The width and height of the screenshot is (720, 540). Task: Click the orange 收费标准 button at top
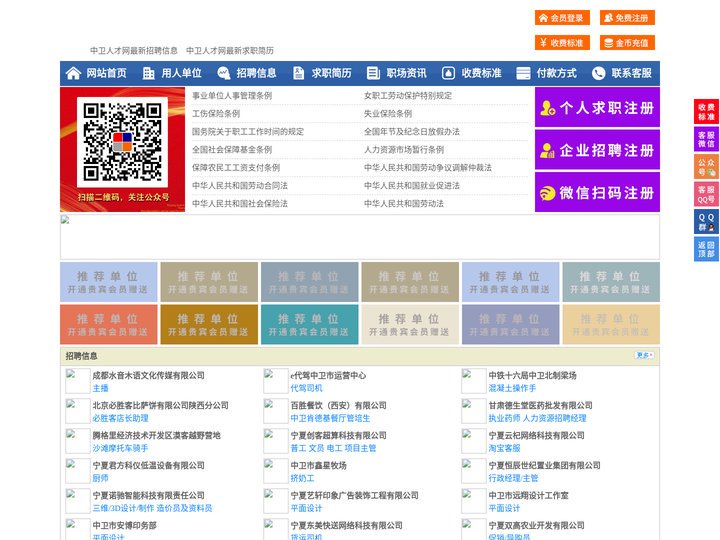tap(562, 43)
